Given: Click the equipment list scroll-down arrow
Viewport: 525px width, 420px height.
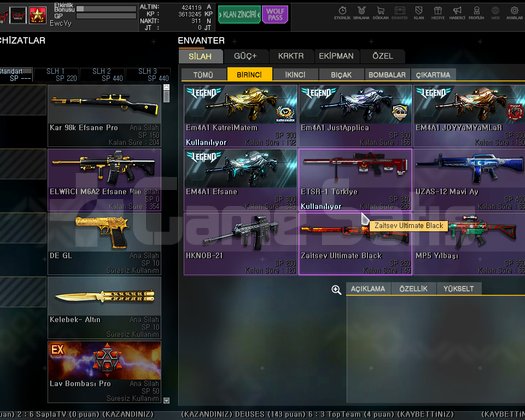Looking at the screenshot, I should click(x=166, y=400).
